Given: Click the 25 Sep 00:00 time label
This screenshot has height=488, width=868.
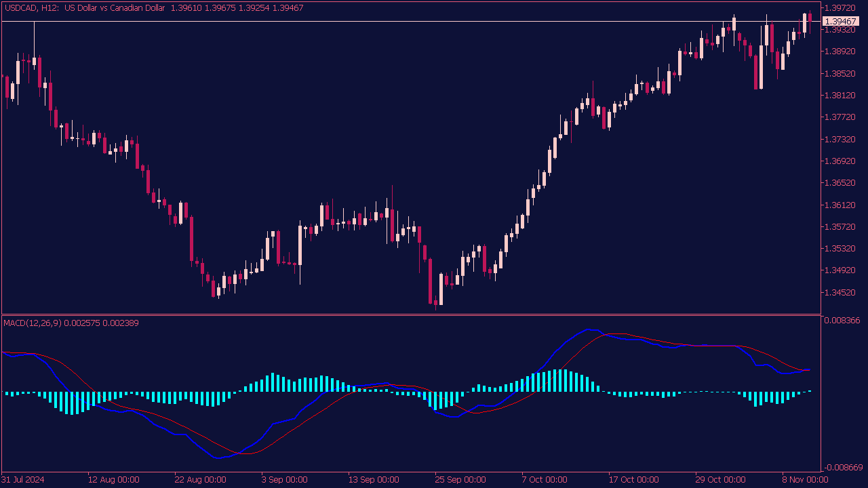Looking at the screenshot, I should click(460, 480).
